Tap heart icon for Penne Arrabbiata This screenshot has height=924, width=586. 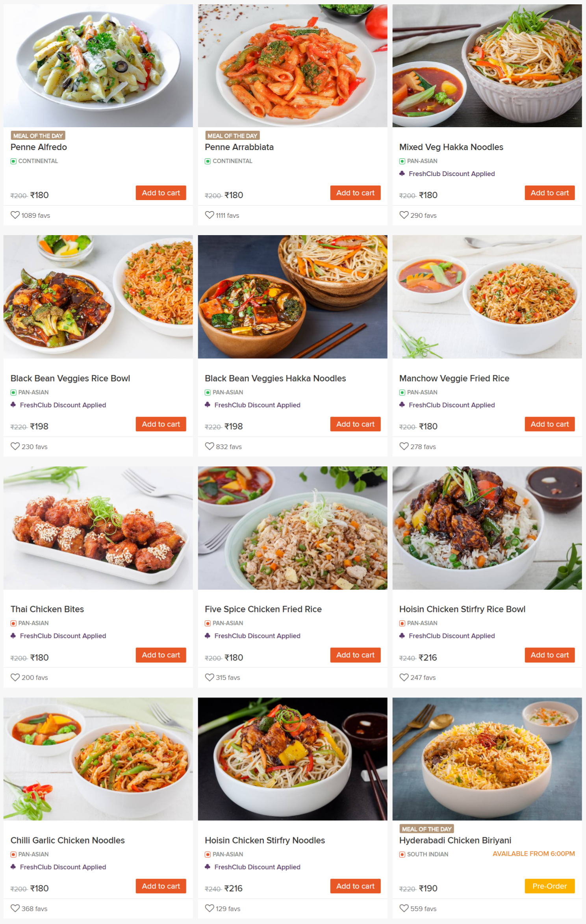pos(210,215)
